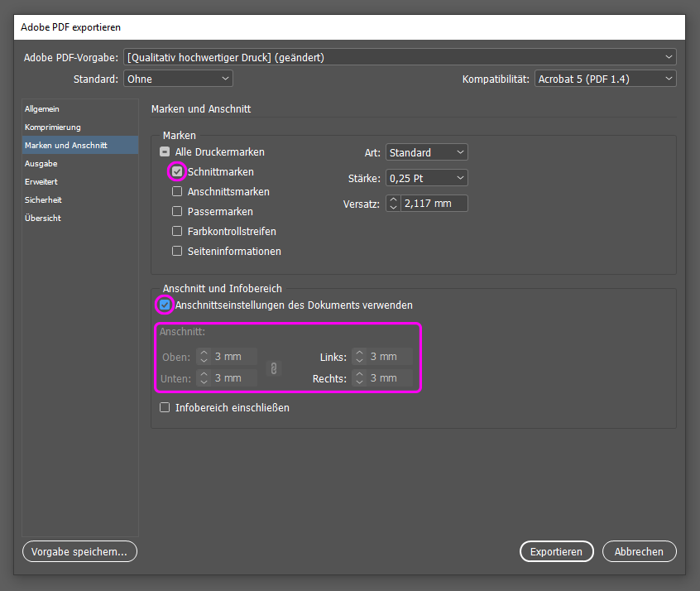Image resolution: width=700 pixels, height=591 pixels.
Task: Select the Ausgabe section
Action: pos(41,164)
